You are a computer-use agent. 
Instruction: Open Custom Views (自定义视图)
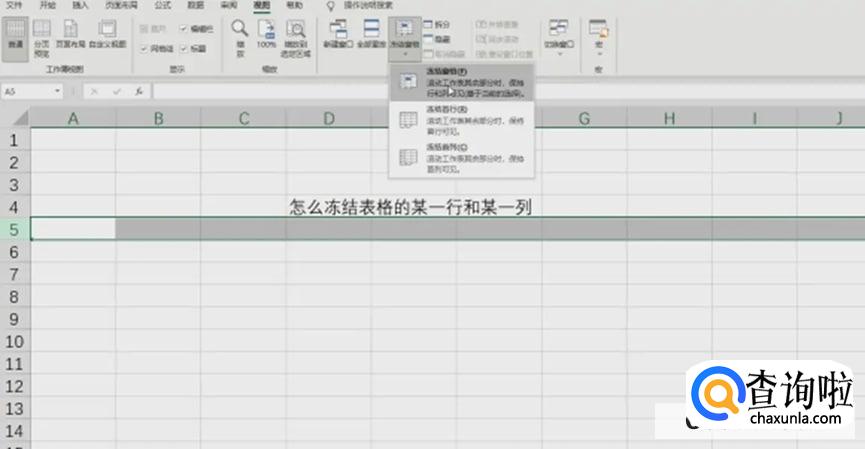(x=108, y=35)
